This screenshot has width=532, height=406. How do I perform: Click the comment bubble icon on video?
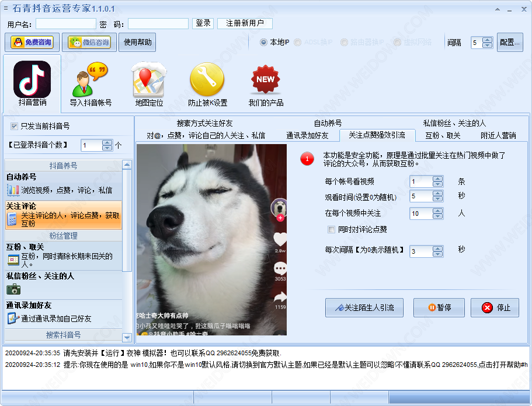(280, 268)
